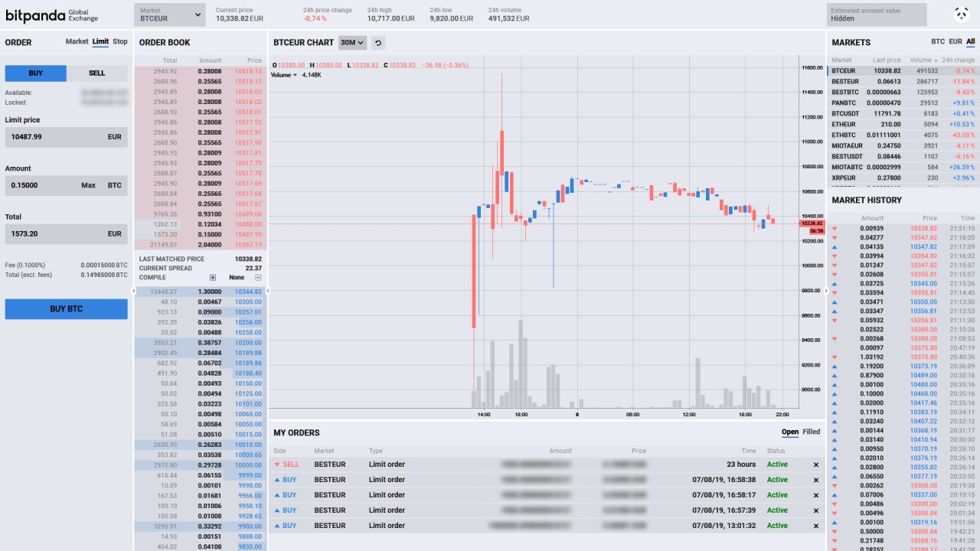Image resolution: width=980 pixels, height=551 pixels.
Task: Select ETHEUR in the markets list
Action: point(903,124)
